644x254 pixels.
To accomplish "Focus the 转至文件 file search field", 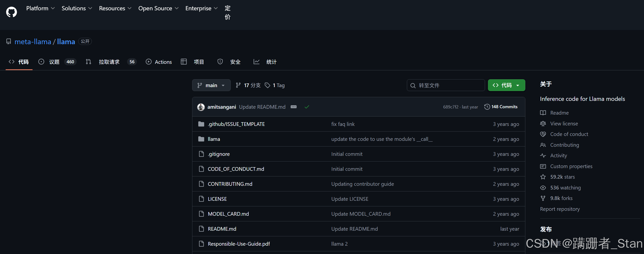I will 446,85.
